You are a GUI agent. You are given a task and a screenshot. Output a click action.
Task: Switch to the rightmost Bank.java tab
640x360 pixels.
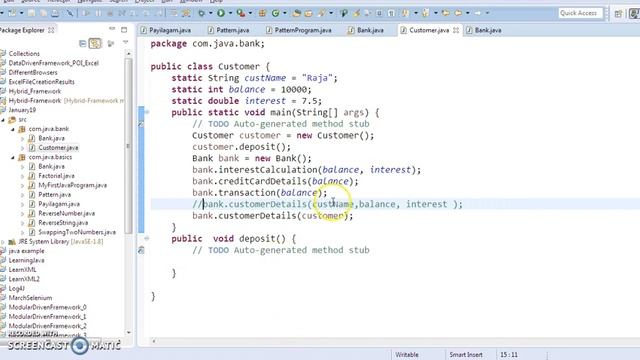pos(484,30)
